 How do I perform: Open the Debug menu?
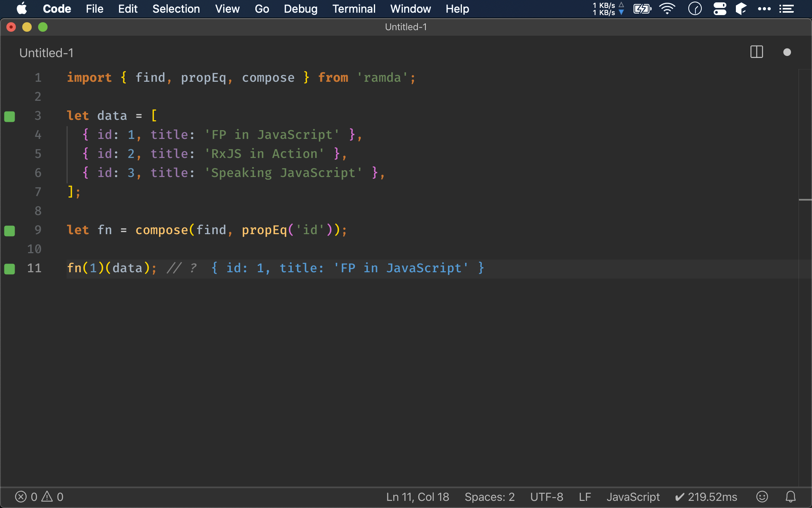(x=301, y=9)
